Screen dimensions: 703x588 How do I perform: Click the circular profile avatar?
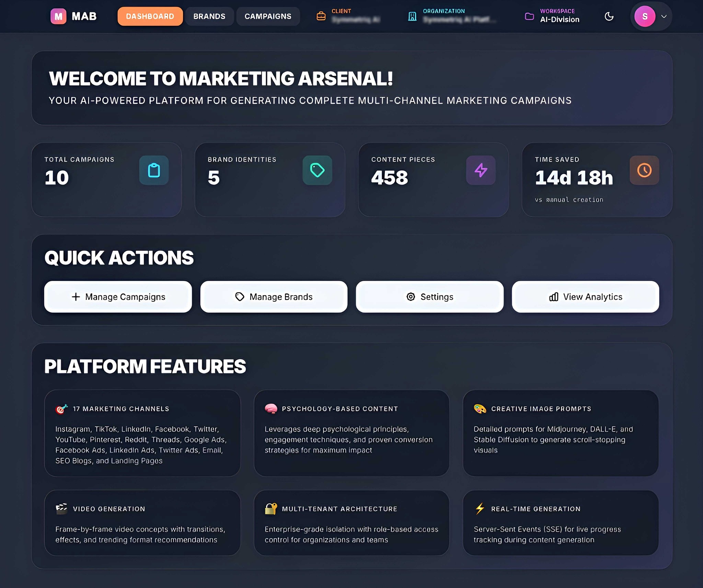click(x=645, y=16)
